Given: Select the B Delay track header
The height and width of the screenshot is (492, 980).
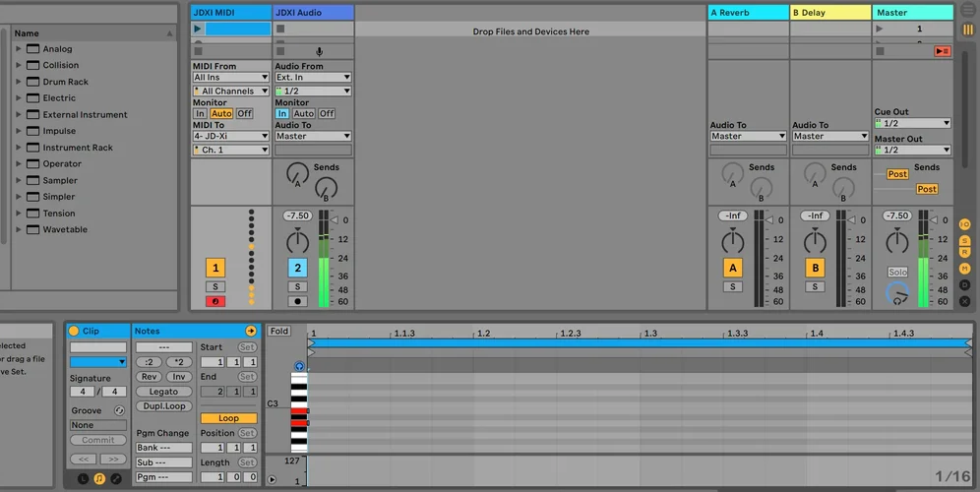Looking at the screenshot, I should click(x=830, y=13).
